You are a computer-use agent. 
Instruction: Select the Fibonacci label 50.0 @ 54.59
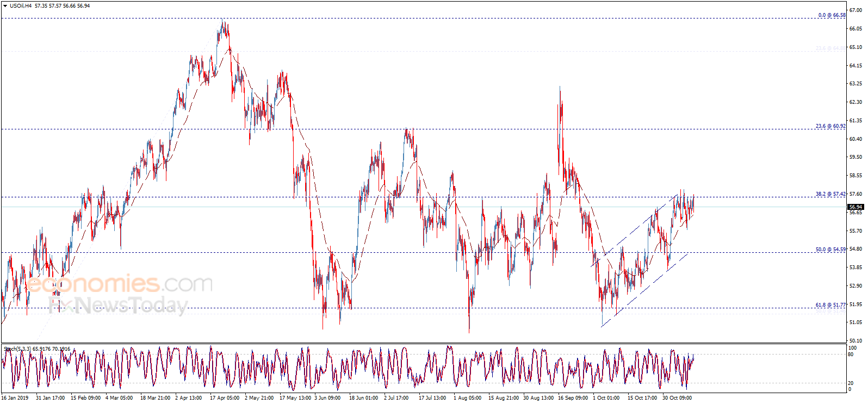coord(830,250)
